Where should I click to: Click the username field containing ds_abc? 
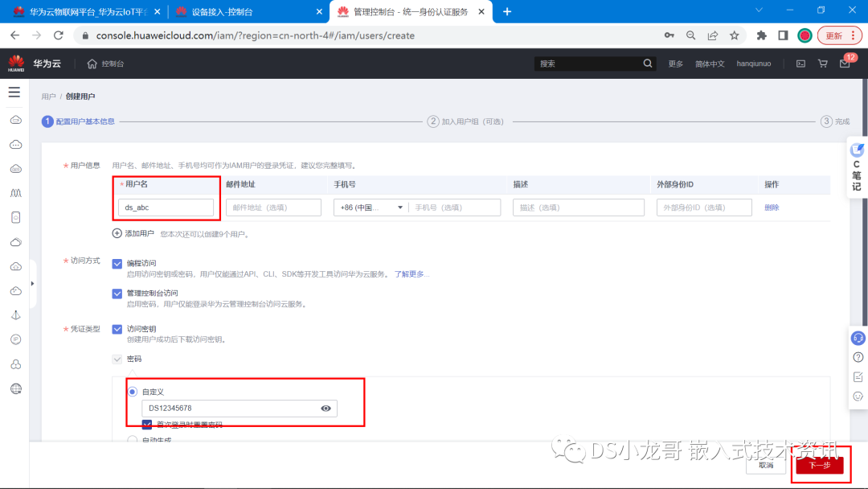point(166,208)
